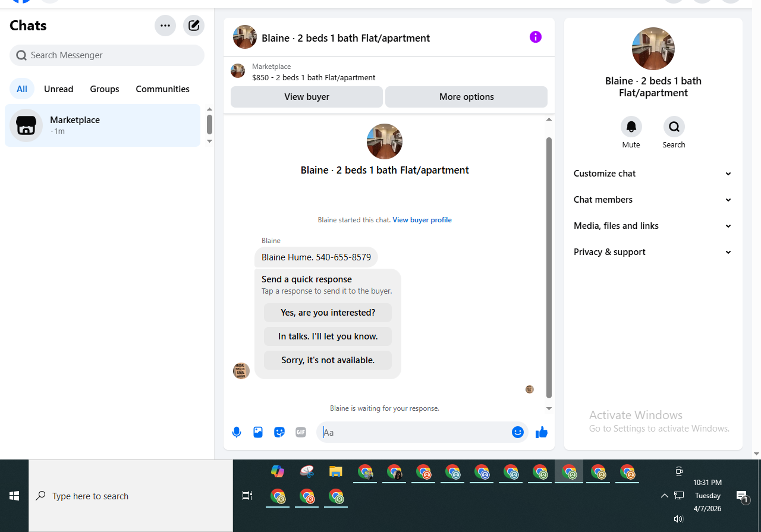The height and width of the screenshot is (532, 761).
Task: Switch to the Groups tab
Action: 105,89
